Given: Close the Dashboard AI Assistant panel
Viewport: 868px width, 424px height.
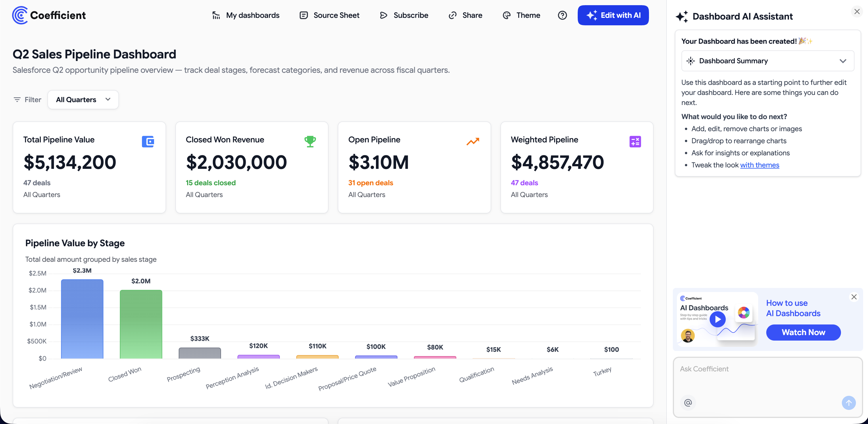Looking at the screenshot, I should (x=857, y=12).
